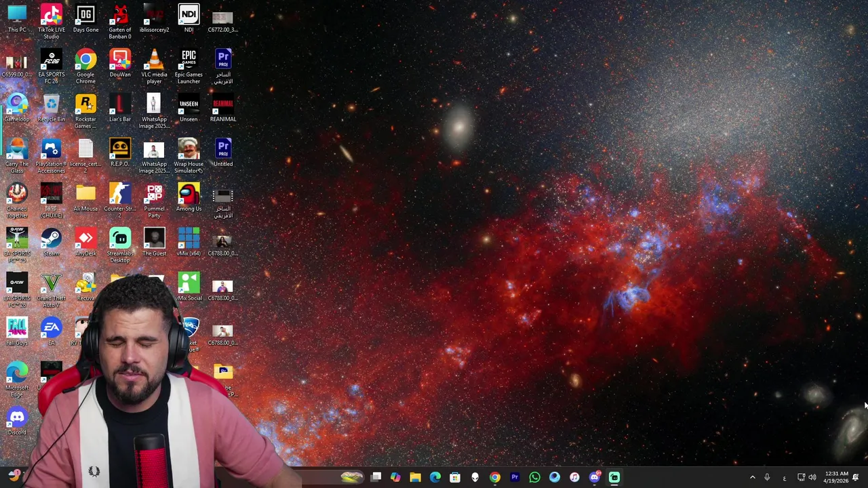The height and width of the screenshot is (488, 868).
Task: Switch to Streamlabs in taskbar
Action: pyautogui.click(x=614, y=477)
